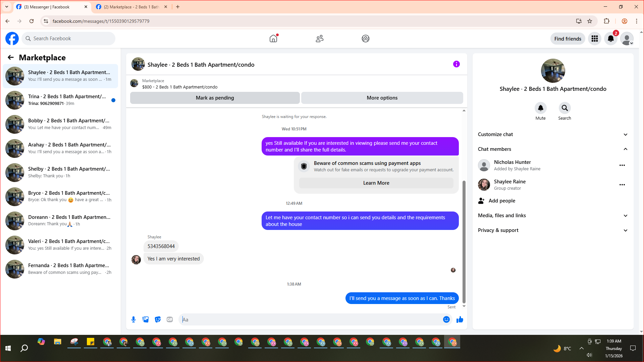Viewport: 644px width, 362px height.
Task: Click the voice clip microphone icon
Action: (x=133, y=319)
